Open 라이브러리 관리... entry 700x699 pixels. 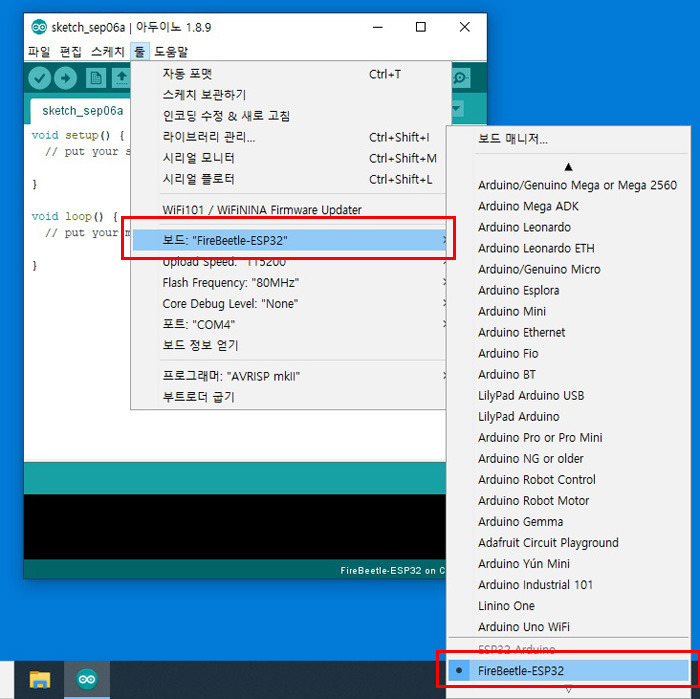pos(289,137)
